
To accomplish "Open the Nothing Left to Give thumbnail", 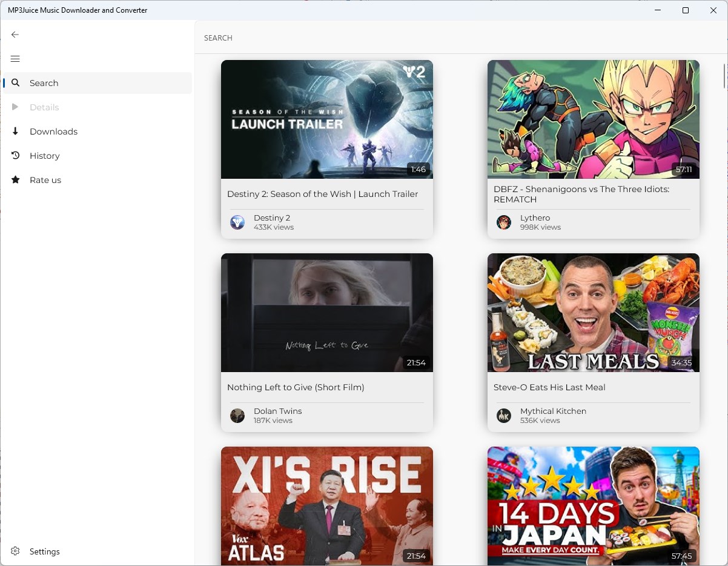I will click(x=327, y=313).
